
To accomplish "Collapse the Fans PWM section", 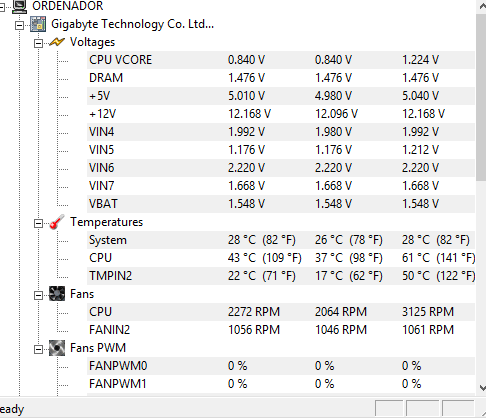I will pyautogui.click(x=38, y=349).
